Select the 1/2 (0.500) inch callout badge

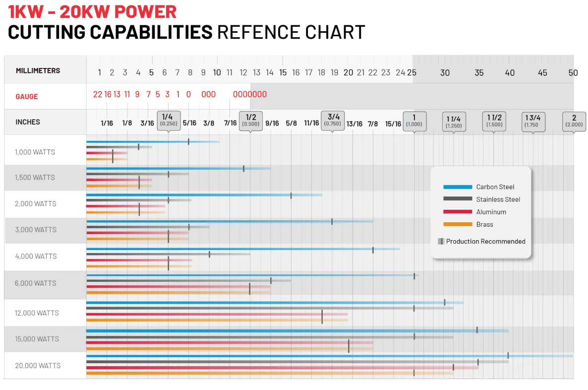pyautogui.click(x=251, y=121)
